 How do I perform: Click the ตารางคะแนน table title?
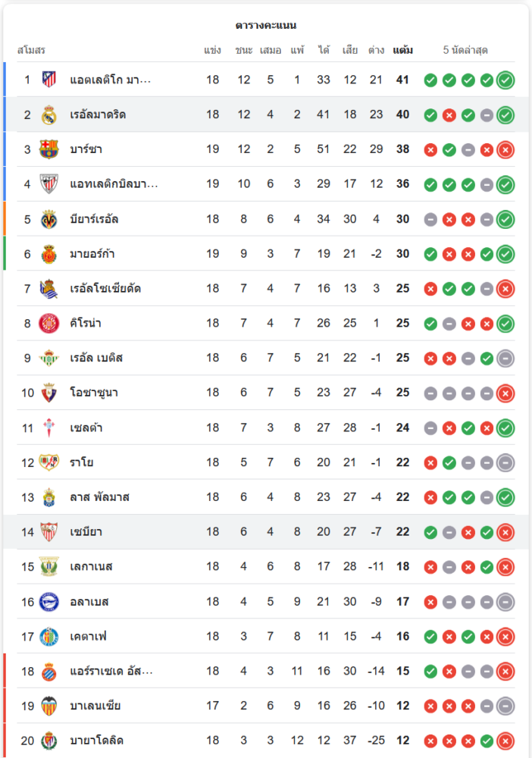pyautogui.click(x=266, y=26)
